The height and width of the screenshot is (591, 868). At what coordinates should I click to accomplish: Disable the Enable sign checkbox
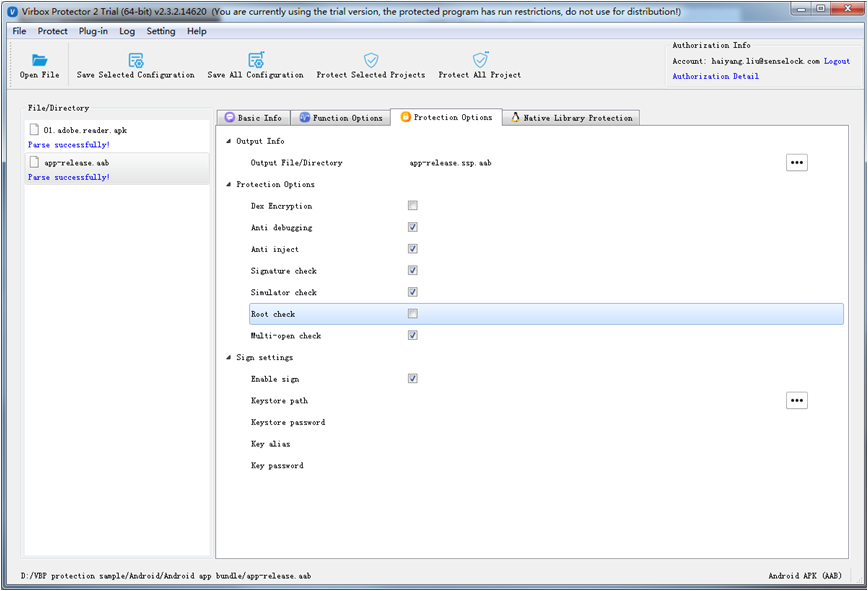(x=412, y=379)
